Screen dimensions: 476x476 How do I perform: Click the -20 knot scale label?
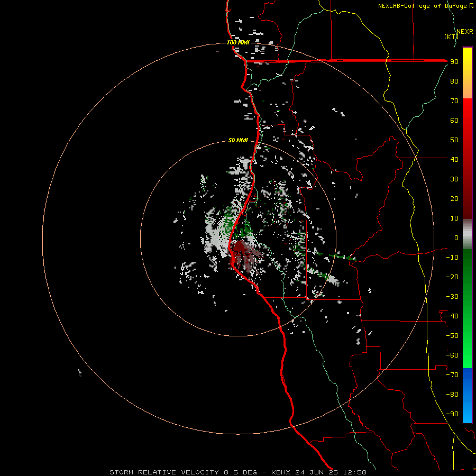(452, 277)
